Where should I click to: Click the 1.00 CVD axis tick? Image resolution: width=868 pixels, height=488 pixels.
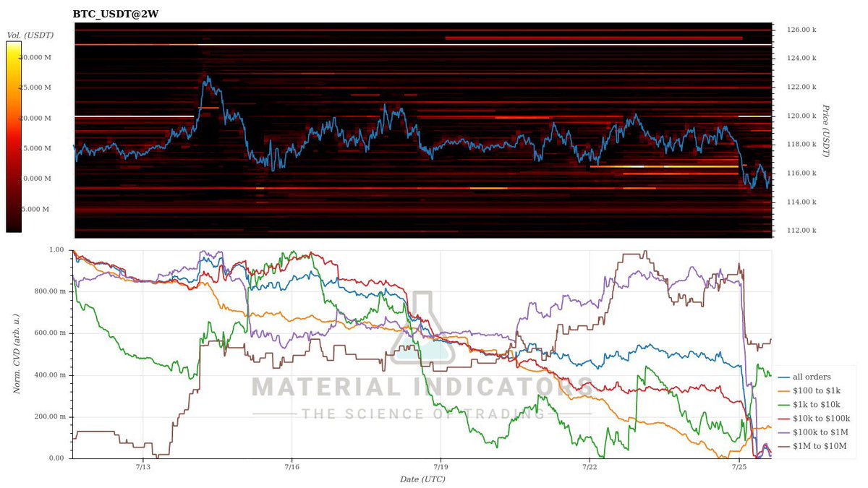tap(56, 250)
